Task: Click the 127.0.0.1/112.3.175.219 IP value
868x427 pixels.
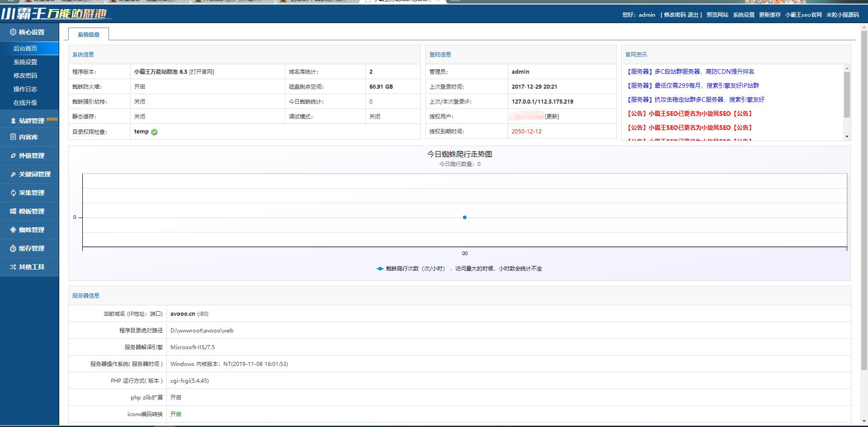Action: point(542,102)
